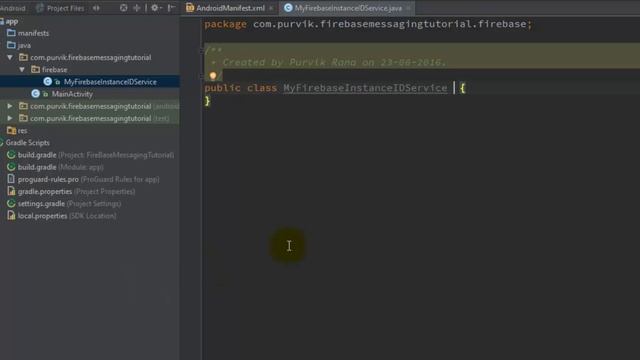Image resolution: width=640 pixels, height=360 pixels.
Task: Close the AndroidManifest.xml tab
Action: (x=271, y=8)
